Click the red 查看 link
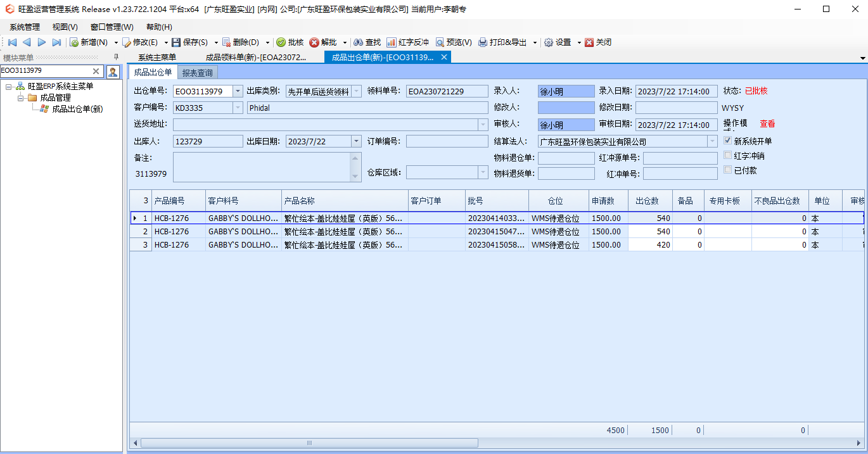This screenshot has width=868, height=454. pos(767,124)
